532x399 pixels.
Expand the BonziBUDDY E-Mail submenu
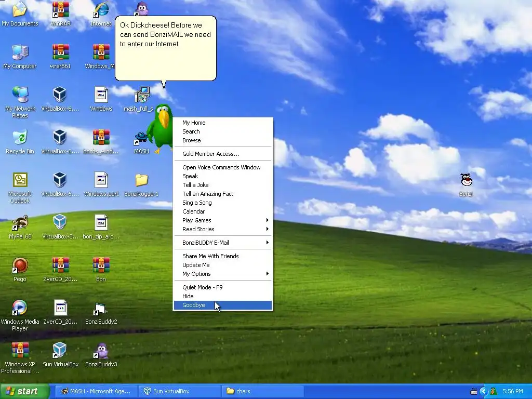click(x=223, y=243)
